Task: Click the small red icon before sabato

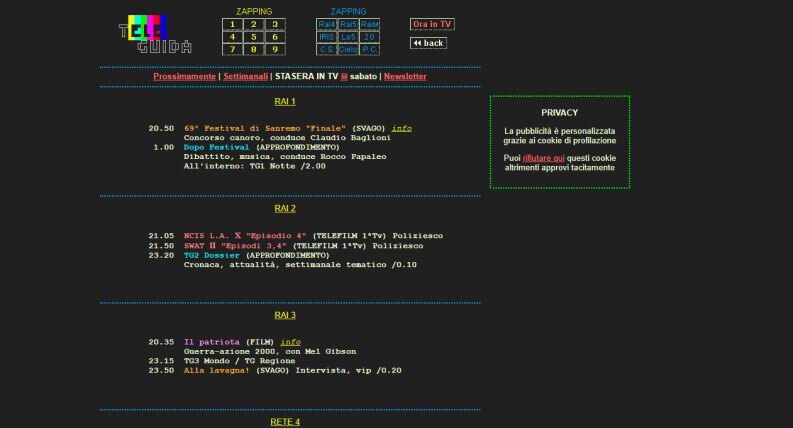Action: [x=344, y=77]
